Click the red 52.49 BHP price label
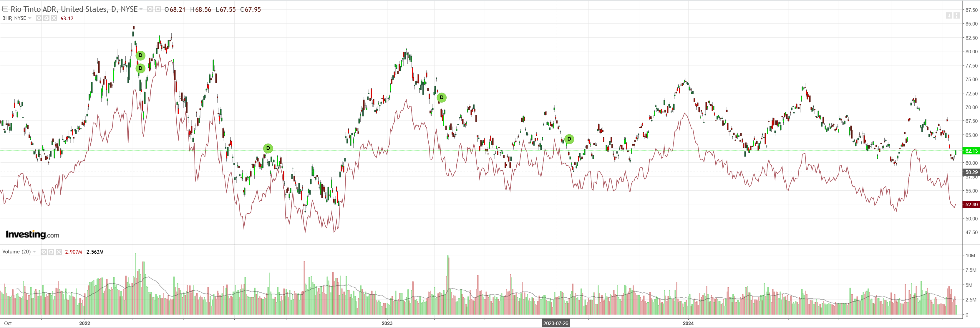This screenshot has width=980, height=328. click(971, 205)
